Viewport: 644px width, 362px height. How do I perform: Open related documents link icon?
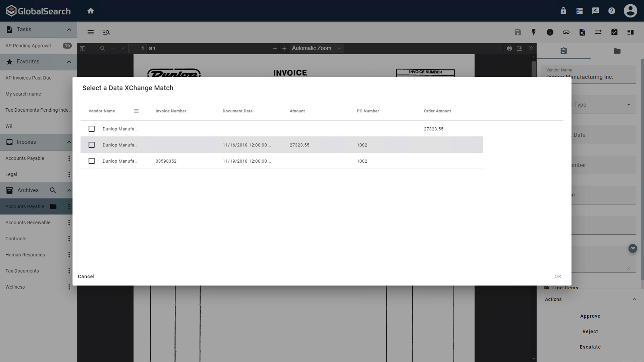point(566,32)
